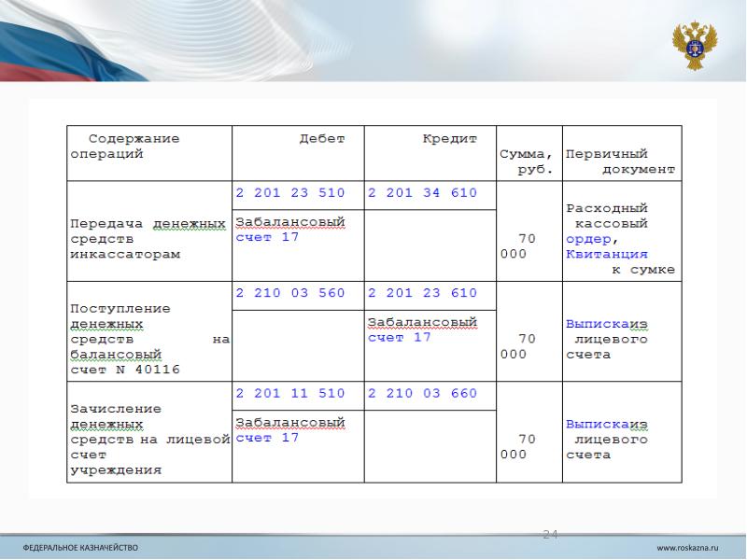Image resolution: width=747 pixels, height=560 pixels.
Task: Click credit account 2 201 34 610
Action: coord(422,193)
